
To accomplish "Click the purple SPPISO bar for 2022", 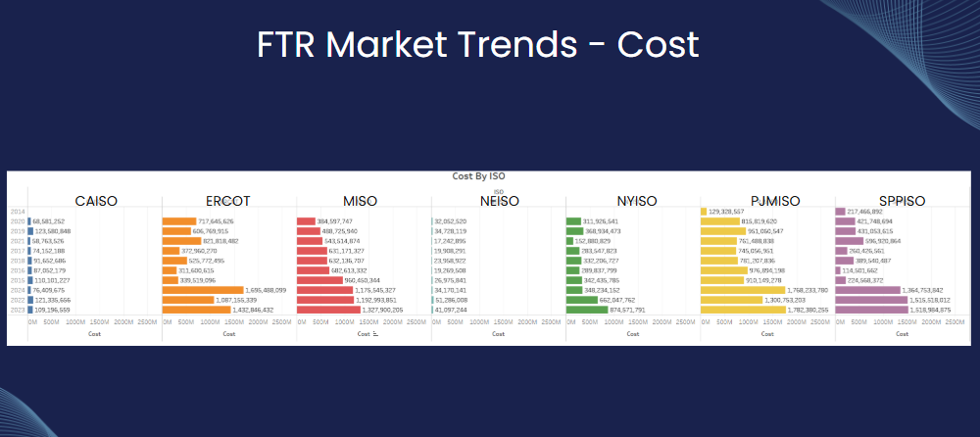I will tap(871, 300).
